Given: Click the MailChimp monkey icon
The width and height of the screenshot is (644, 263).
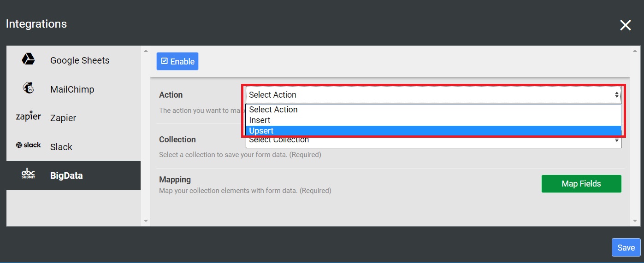Looking at the screenshot, I should pos(29,88).
